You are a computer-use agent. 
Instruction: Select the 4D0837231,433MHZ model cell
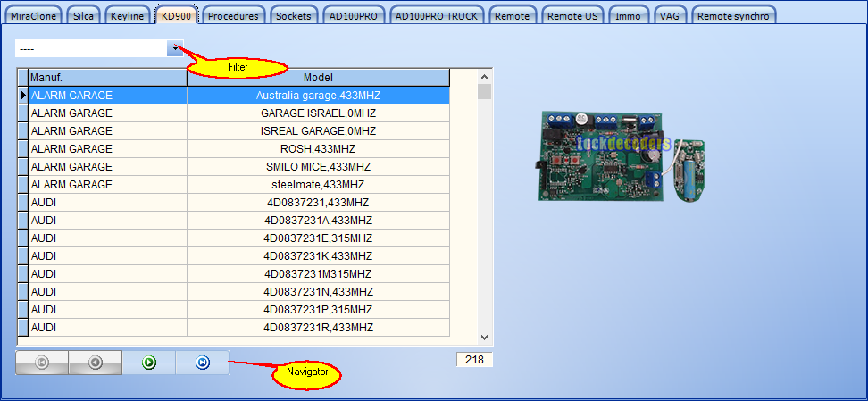click(x=318, y=202)
